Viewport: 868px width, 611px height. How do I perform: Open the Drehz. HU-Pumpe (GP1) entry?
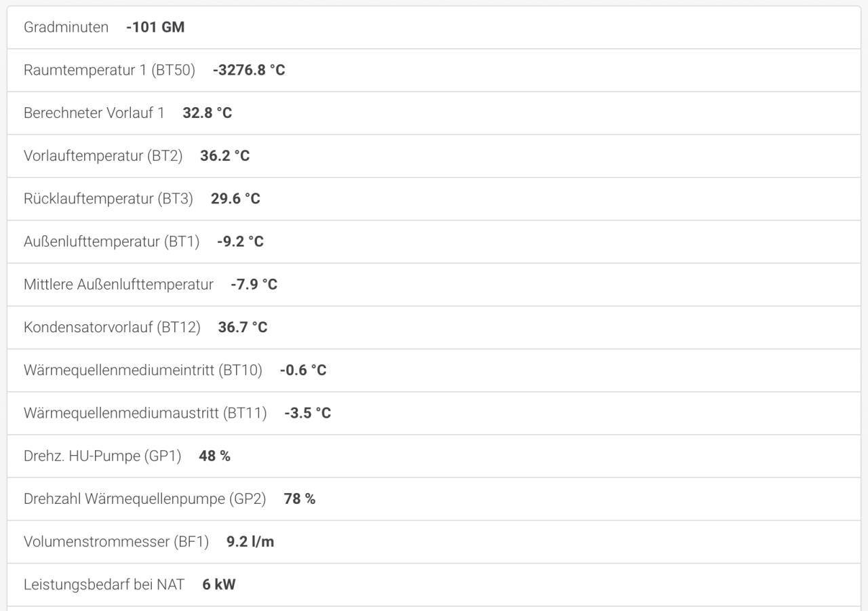434,456
